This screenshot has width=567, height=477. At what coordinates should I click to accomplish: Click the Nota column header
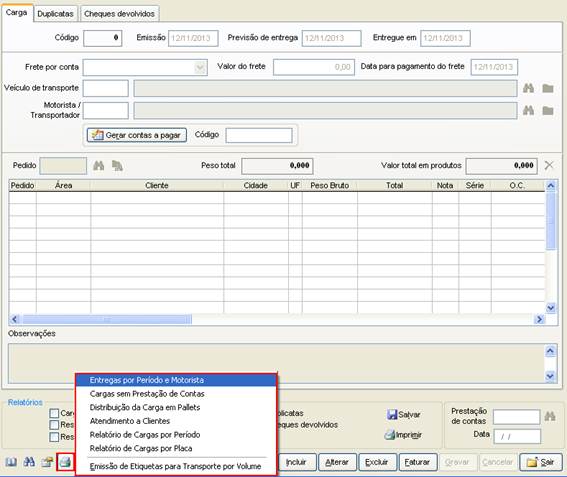(445, 186)
